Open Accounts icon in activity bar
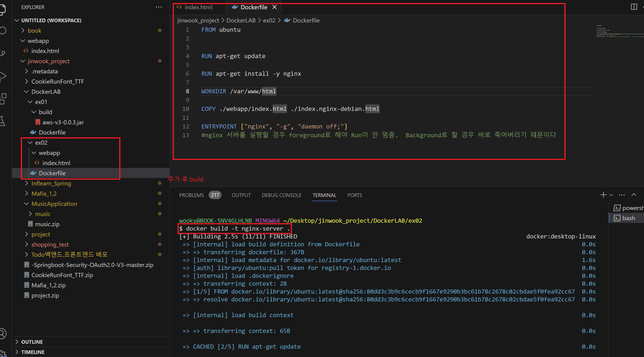Image resolution: width=644 pixels, height=357 pixels. [3, 333]
